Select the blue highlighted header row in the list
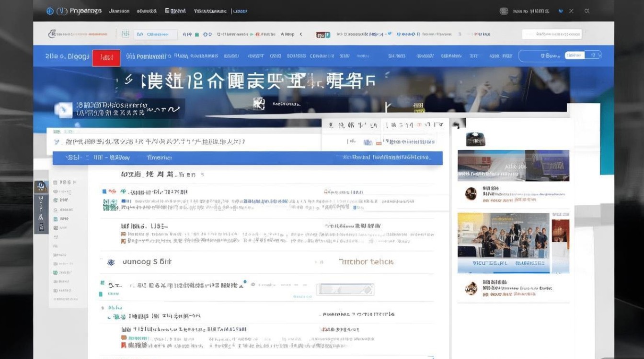644x359 pixels. tap(247, 158)
